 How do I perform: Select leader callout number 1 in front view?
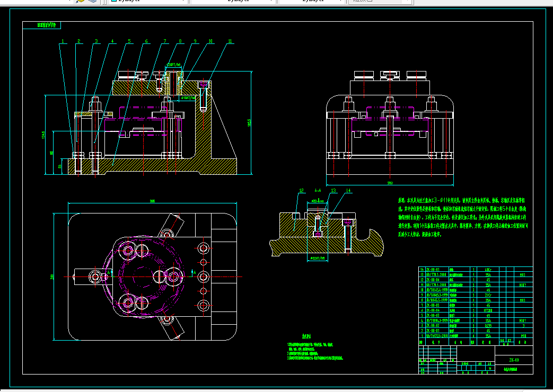pyautogui.click(x=63, y=41)
